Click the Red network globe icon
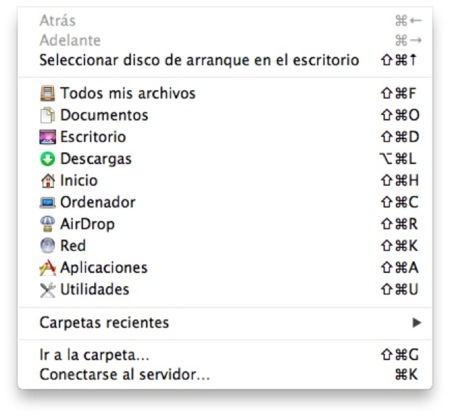The width and height of the screenshot is (450, 417). coord(47,246)
